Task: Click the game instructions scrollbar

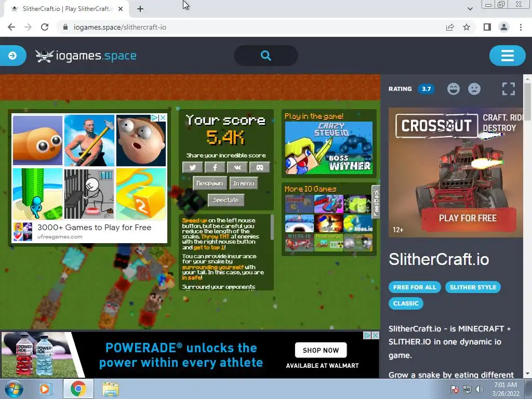Action: point(272,228)
